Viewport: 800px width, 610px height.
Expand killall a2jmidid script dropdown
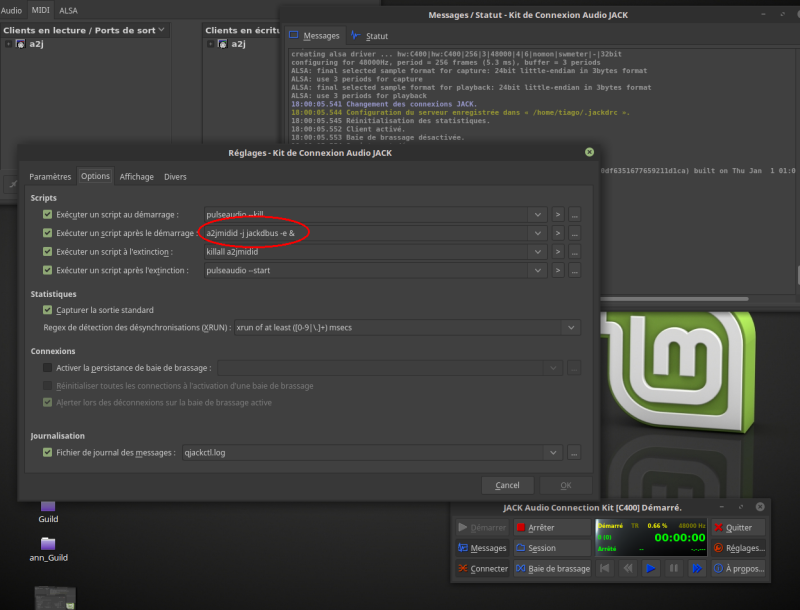(538, 252)
